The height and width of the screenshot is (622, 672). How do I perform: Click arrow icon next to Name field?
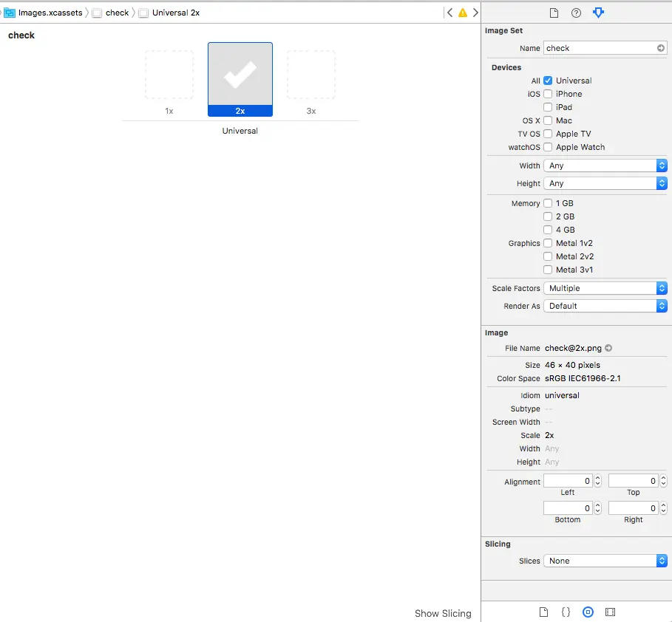[661, 48]
